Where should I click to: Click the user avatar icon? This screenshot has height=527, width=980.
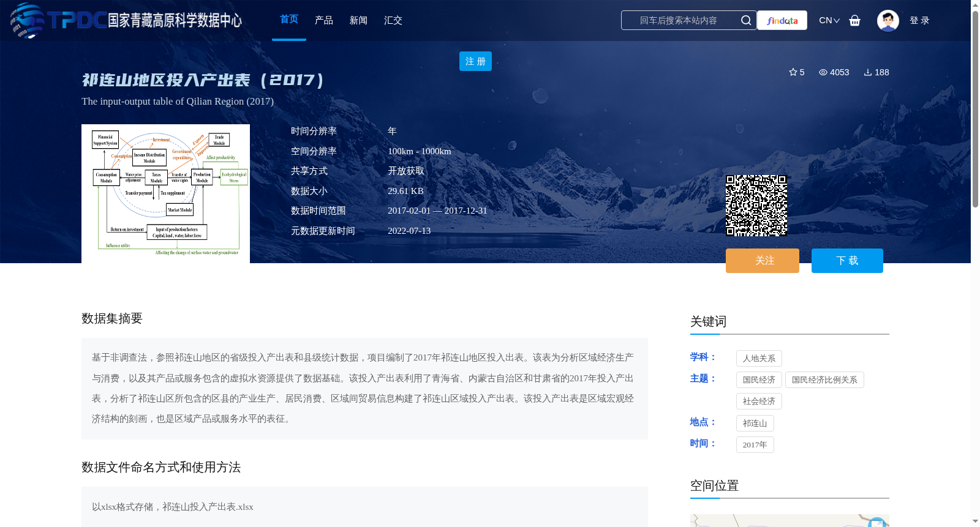(x=888, y=20)
